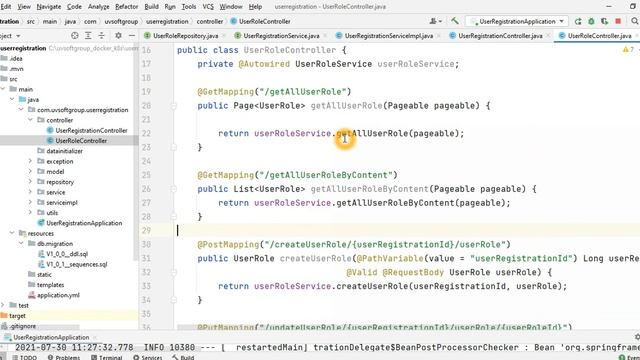Open the Refactor menu

point(127,7)
